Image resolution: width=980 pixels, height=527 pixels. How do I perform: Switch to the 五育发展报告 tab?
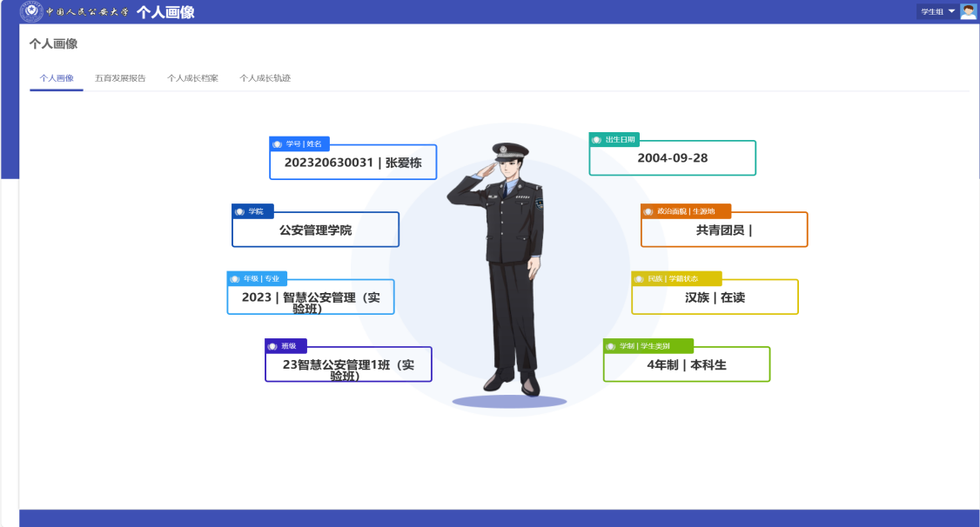(122, 77)
